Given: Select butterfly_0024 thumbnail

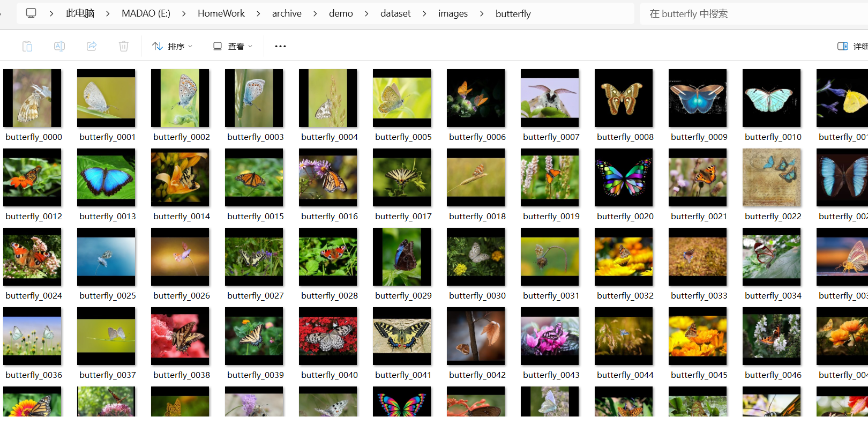Looking at the screenshot, I should point(32,257).
